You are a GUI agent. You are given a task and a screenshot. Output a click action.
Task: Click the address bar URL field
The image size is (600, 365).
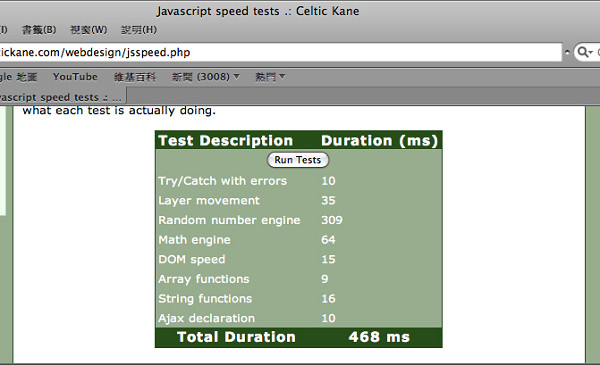point(280,52)
